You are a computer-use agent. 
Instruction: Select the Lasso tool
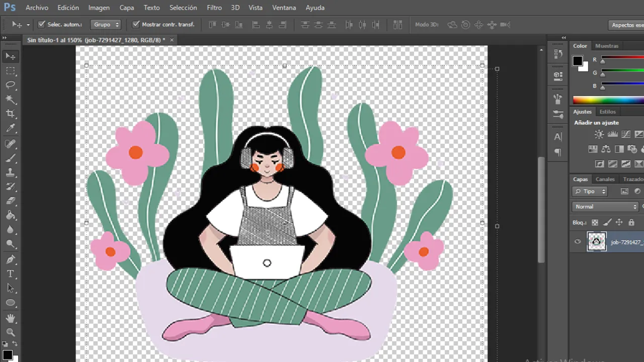(11, 85)
